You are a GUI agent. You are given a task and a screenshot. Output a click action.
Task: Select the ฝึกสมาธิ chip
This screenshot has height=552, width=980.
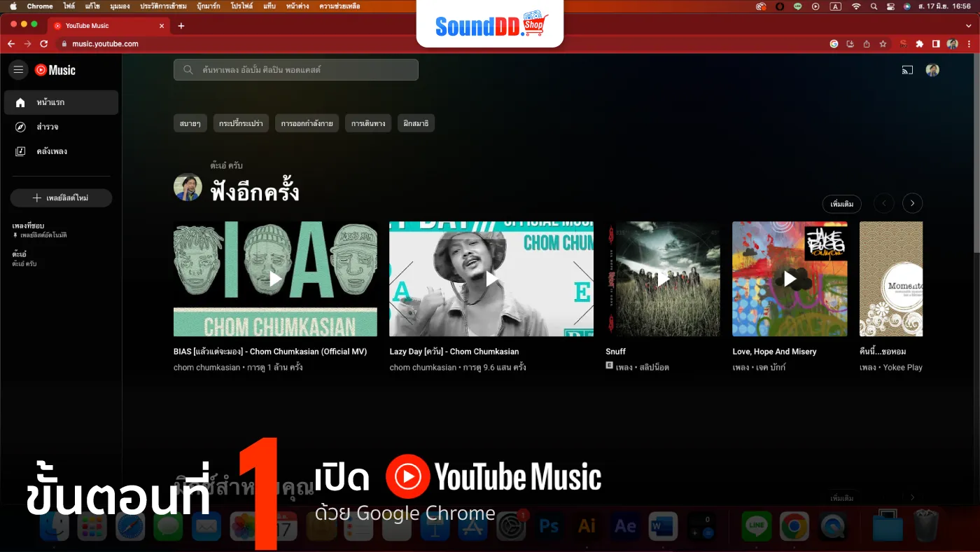[x=416, y=123]
